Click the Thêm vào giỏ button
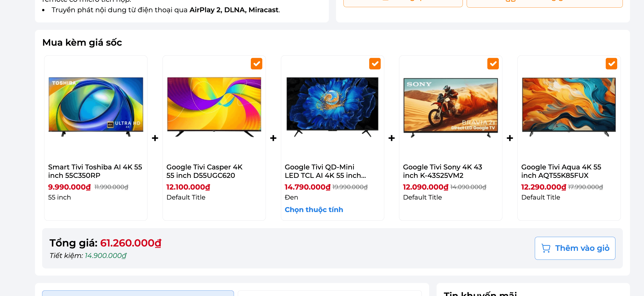The height and width of the screenshot is (296, 644). point(575,248)
